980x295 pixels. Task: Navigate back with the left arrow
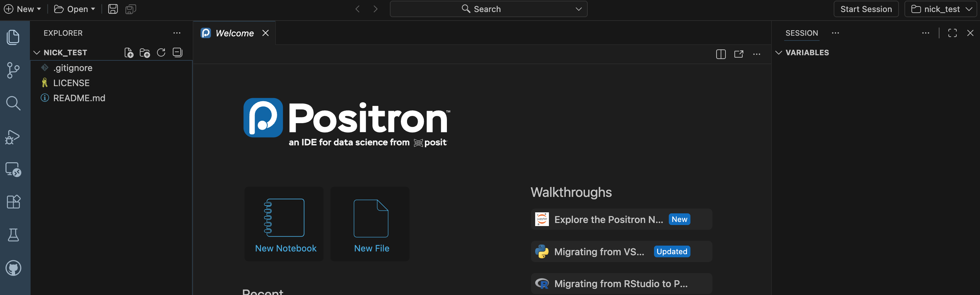point(358,9)
